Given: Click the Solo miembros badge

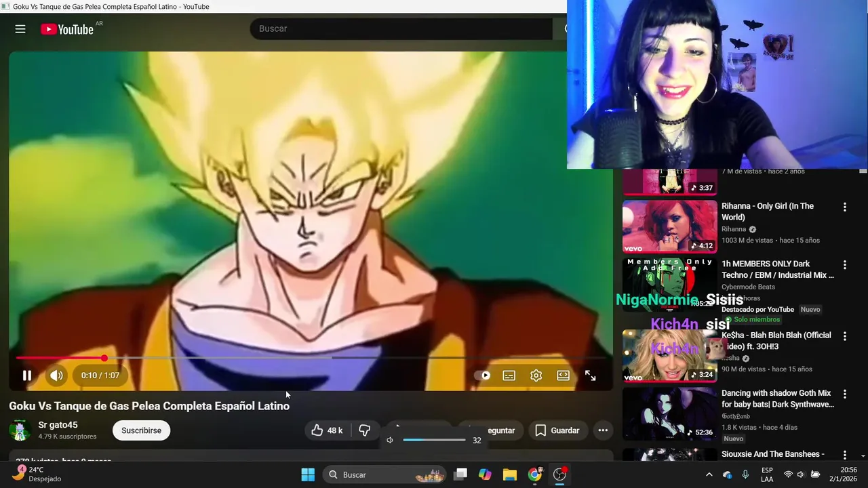Looking at the screenshot, I should point(753,319).
